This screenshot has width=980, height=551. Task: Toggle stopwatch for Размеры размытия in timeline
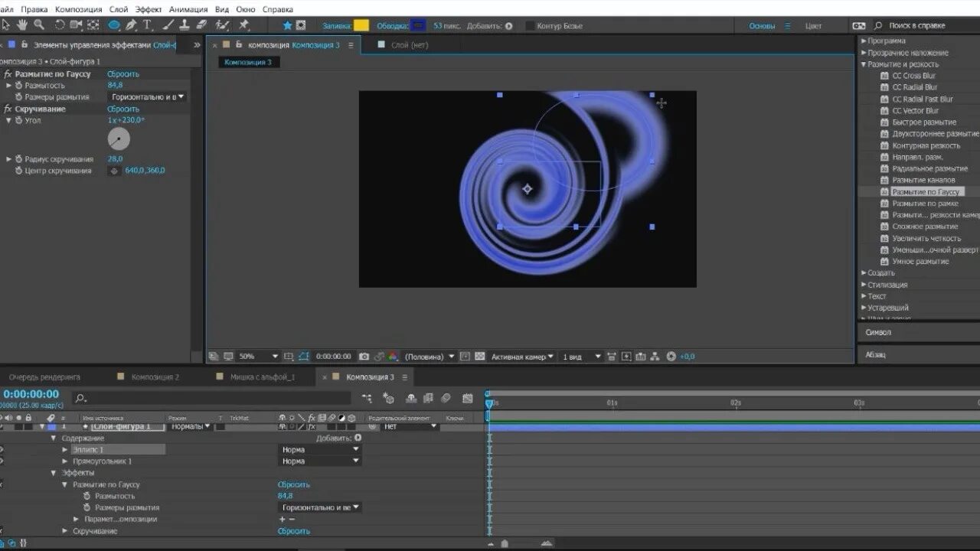point(88,507)
